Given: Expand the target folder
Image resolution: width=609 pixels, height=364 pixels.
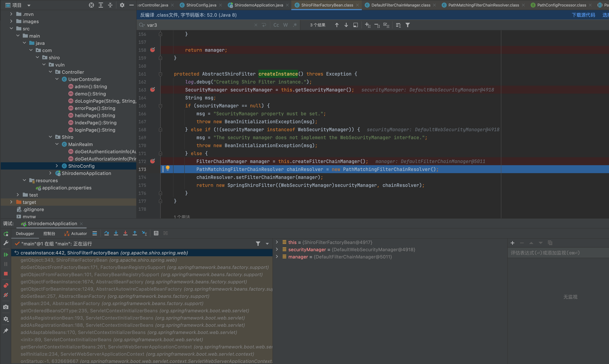Looking at the screenshot, I should pos(11,202).
